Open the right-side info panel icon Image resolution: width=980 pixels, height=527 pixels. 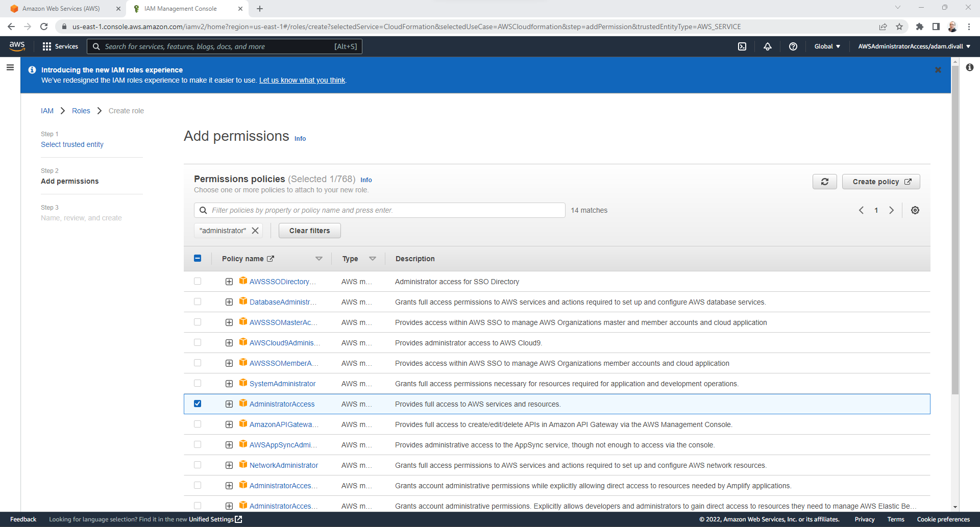tap(970, 67)
